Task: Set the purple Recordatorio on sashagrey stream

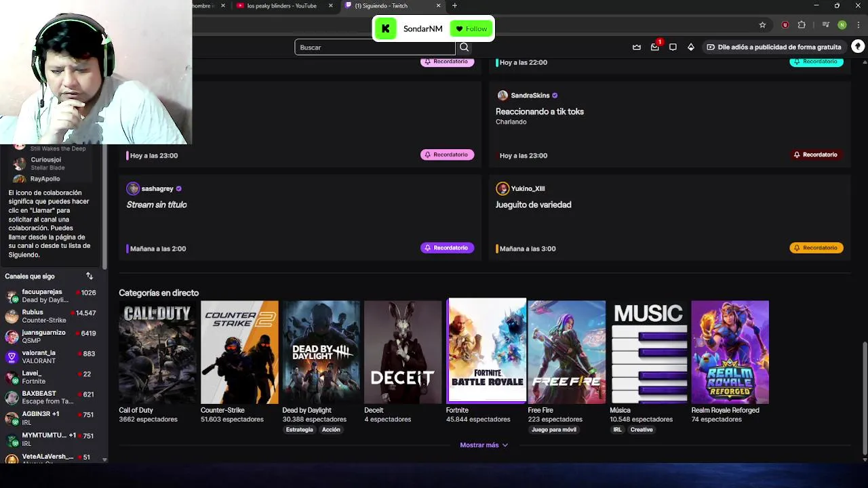Action: [447, 247]
